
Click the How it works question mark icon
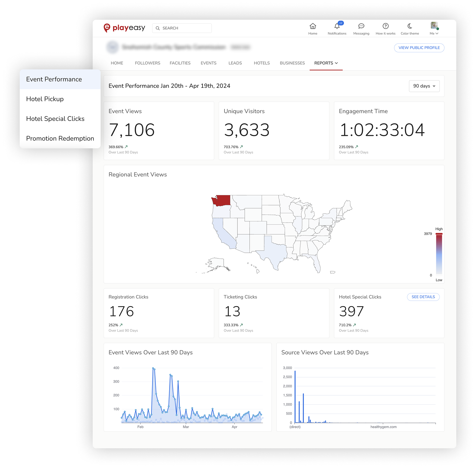point(385,26)
